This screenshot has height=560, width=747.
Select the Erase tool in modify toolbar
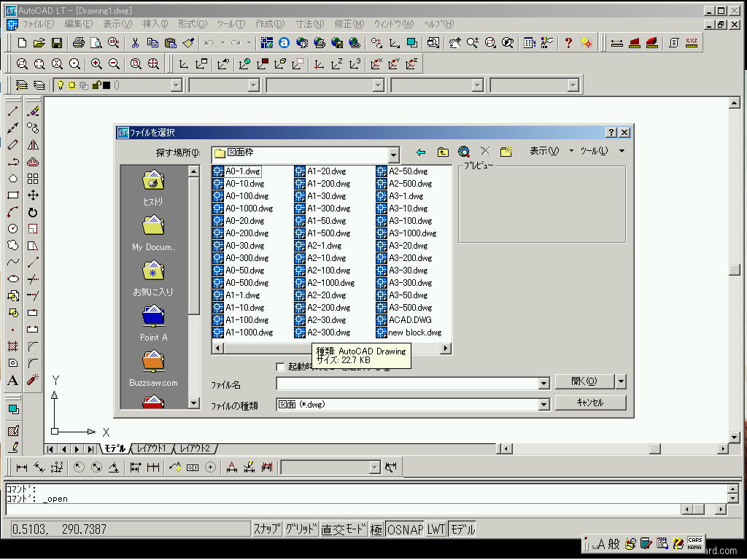[33, 111]
